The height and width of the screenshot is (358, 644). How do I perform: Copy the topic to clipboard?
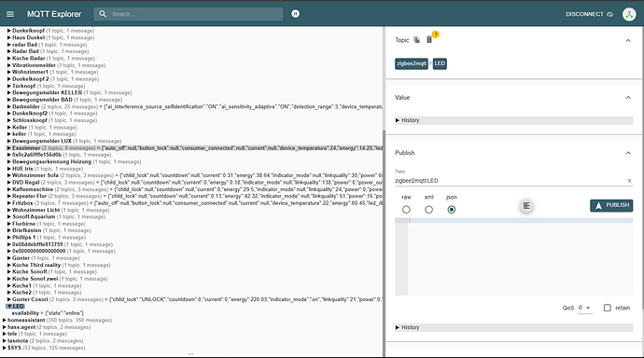416,40
